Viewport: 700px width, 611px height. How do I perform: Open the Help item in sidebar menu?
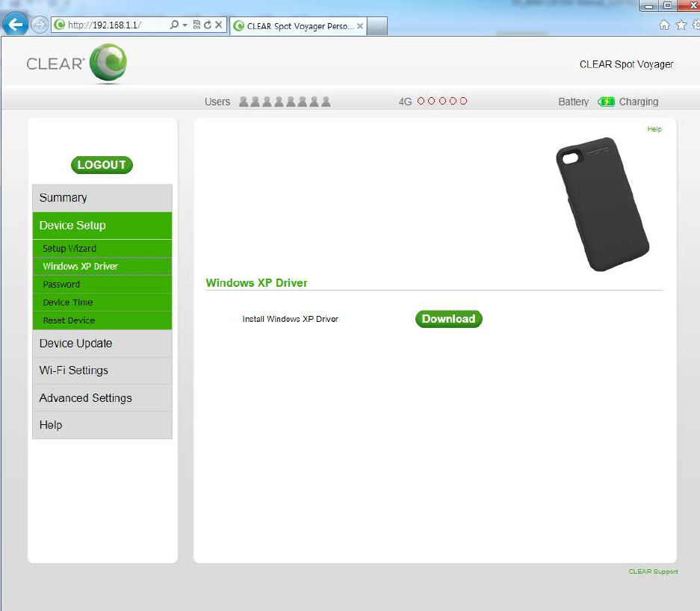click(x=102, y=425)
